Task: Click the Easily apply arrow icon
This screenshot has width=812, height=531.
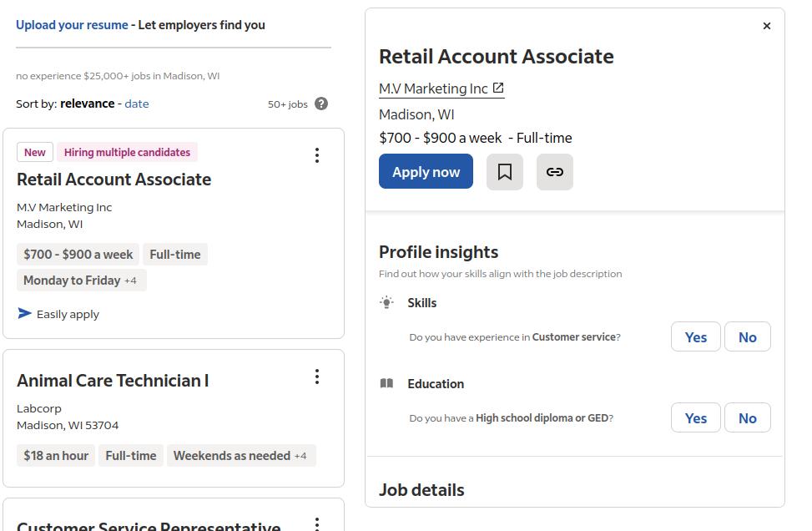Action: click(x=24, y=313)
